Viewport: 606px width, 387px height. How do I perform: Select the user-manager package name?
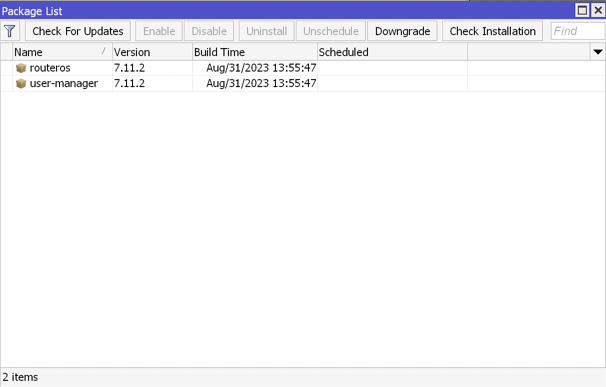[x=64, y=84]
